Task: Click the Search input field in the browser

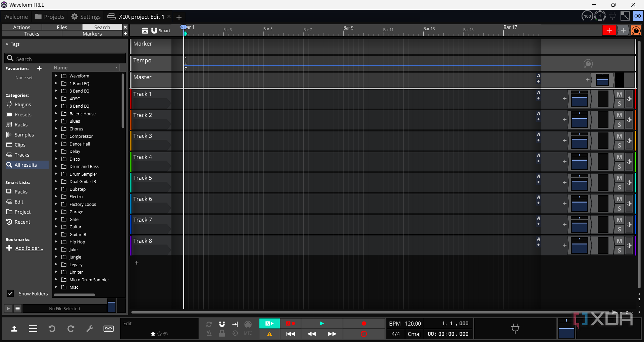Action: [65, 59]
